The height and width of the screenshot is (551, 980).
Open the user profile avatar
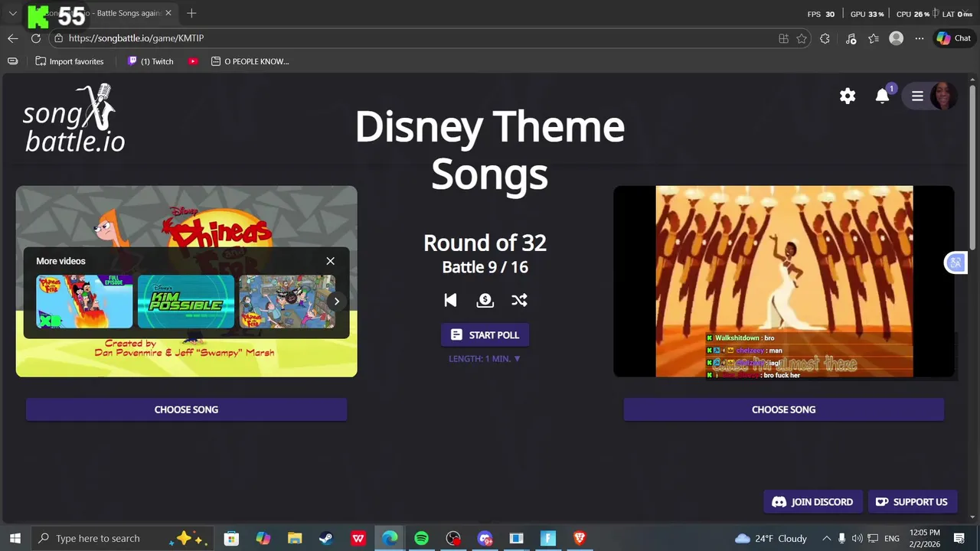[943, 96]
